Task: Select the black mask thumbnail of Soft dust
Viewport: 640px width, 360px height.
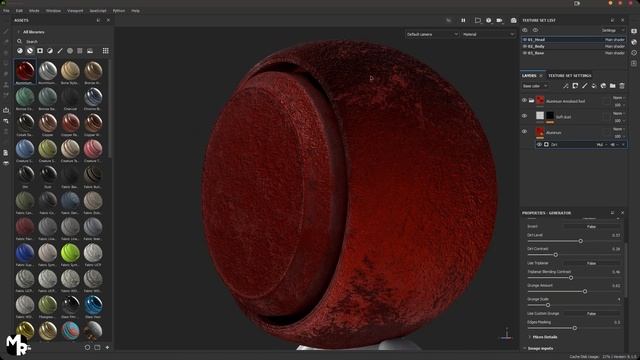Action: click(x=550, y=116)
